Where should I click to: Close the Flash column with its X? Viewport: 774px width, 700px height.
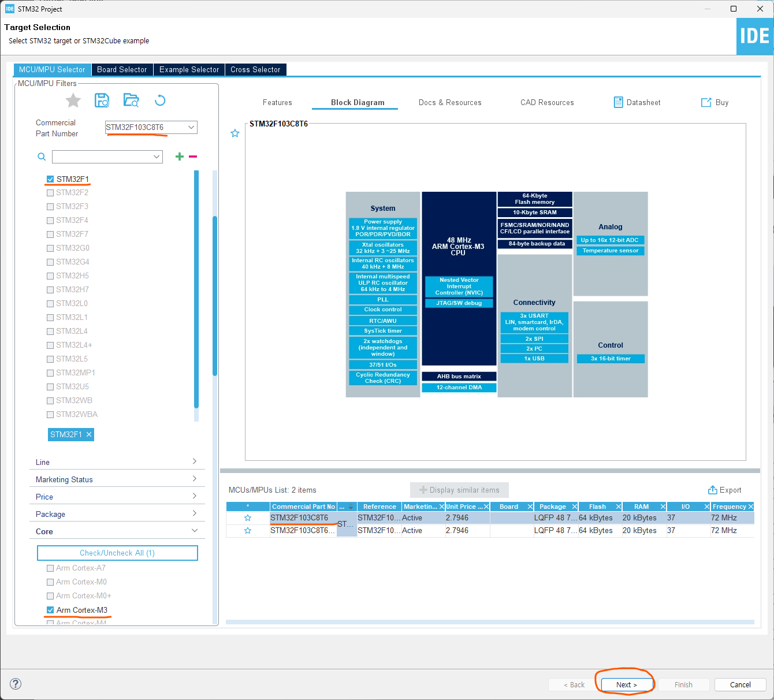click(619, 507)
